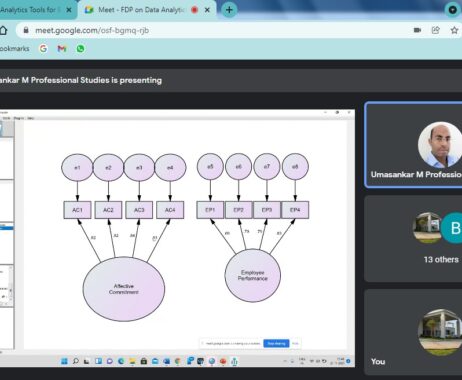
Task: Select the Umasankar M presenter tile
Action: pos(414,145)
